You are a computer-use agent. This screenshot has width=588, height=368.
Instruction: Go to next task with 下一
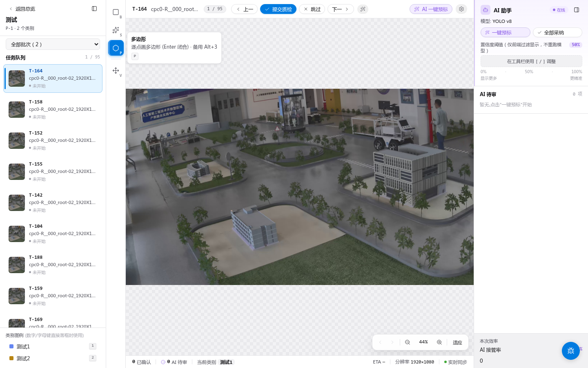point(341,9)
